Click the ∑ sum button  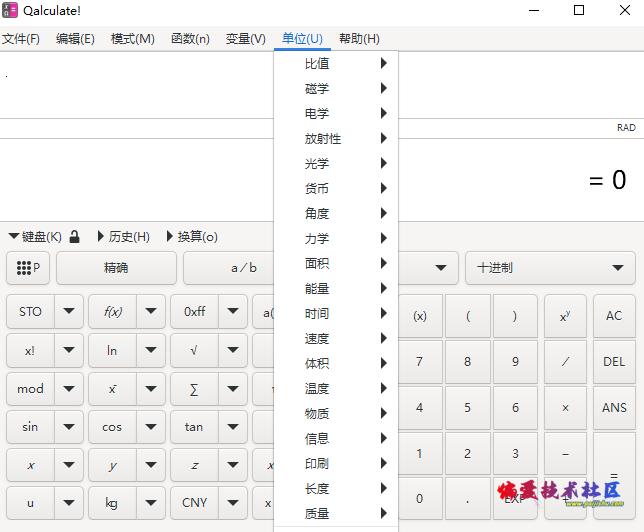(194, 389)
